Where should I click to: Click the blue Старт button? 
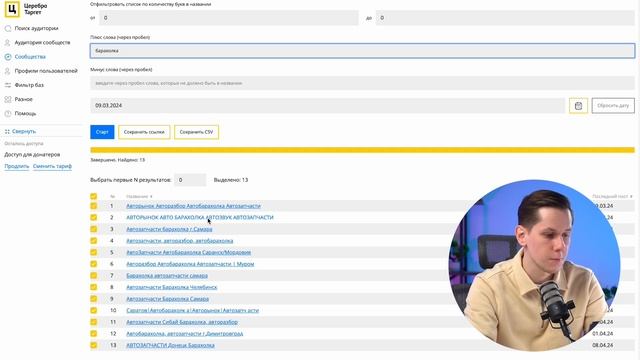pos(102,132)
